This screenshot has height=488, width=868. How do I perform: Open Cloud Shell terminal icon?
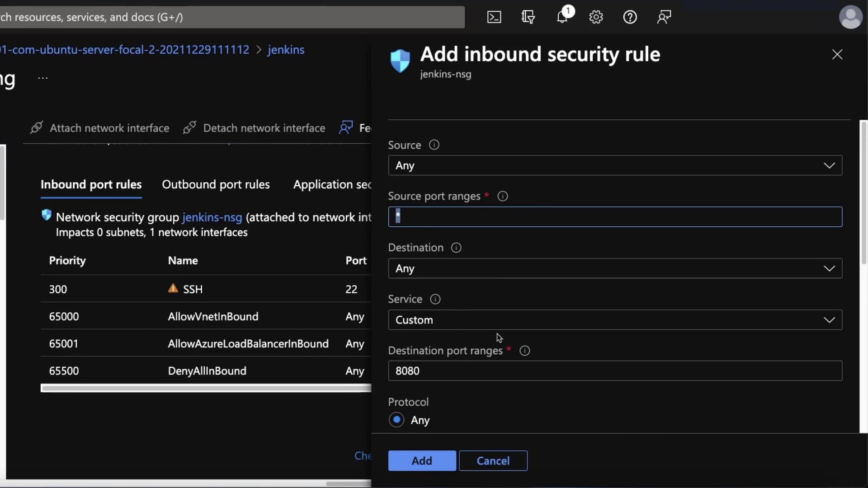(494, 17)
